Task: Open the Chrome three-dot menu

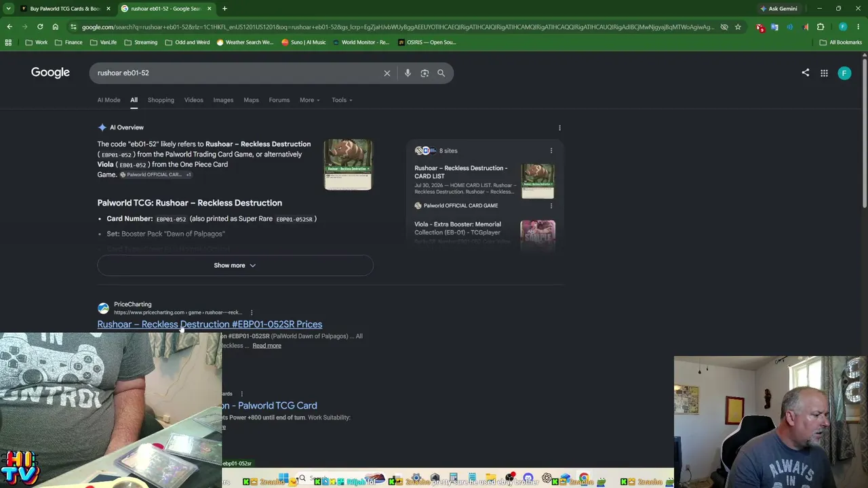Action: point(859,27)
